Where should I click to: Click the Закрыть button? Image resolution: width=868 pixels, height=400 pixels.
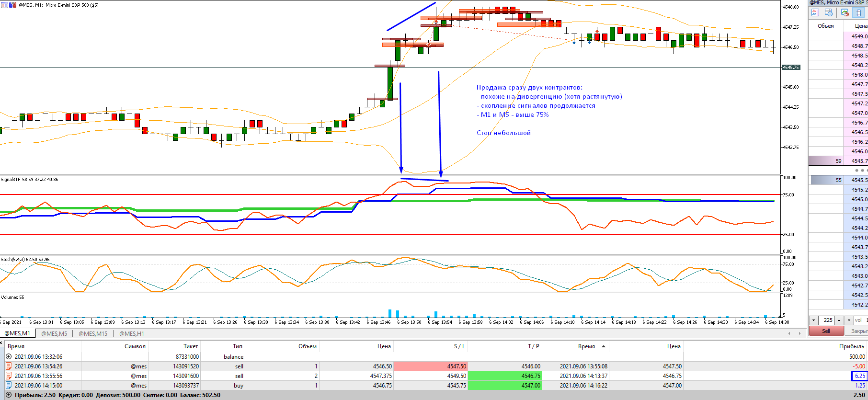point(857,331)
